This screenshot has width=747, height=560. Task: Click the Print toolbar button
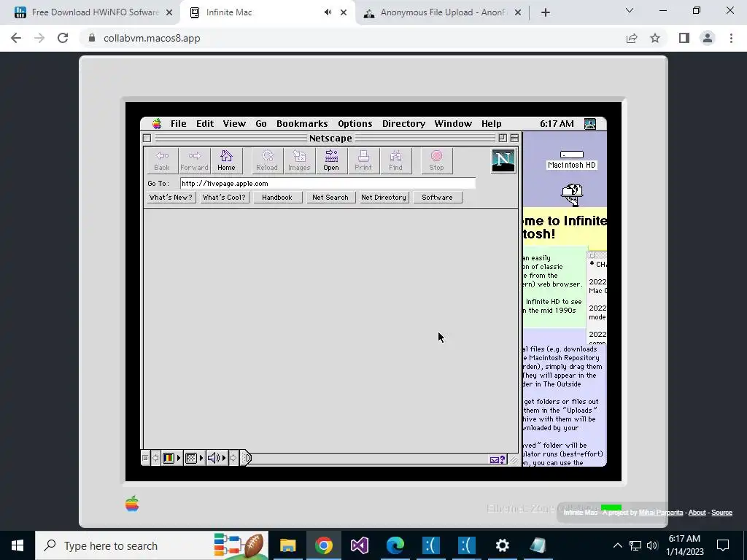[363, 160]
